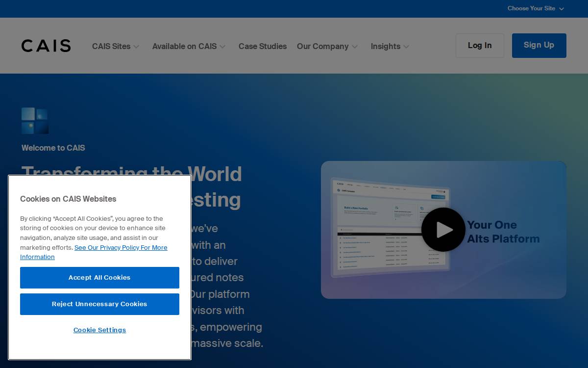Click the Welcome to CAIS text
This screenshot has height=368, width=588.
tap(53, 148)
